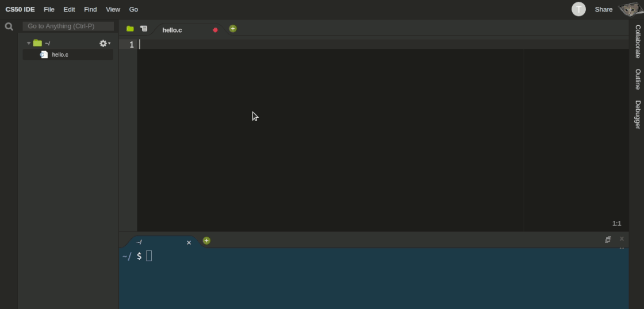Open the Collaborate side panel

pos(638,41)
